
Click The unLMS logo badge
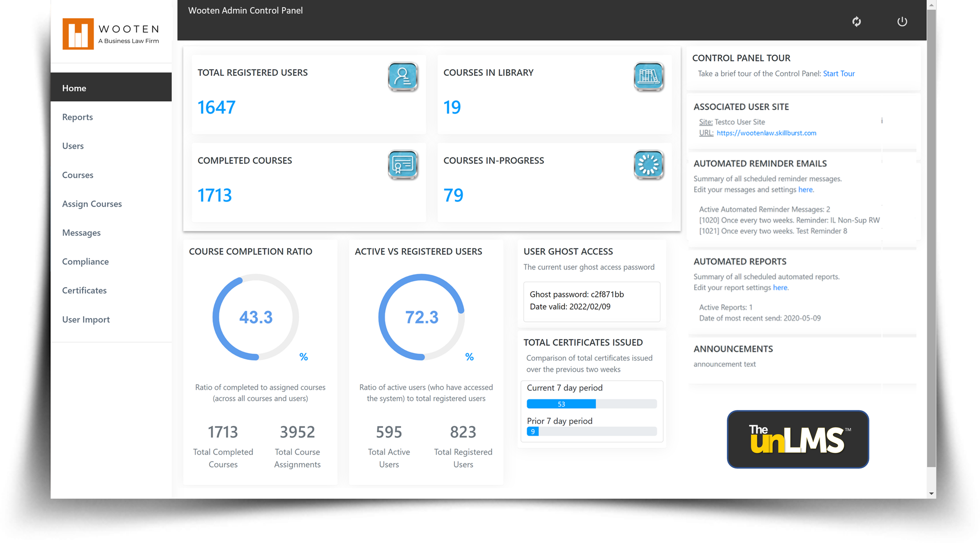(x=798, y=439)
